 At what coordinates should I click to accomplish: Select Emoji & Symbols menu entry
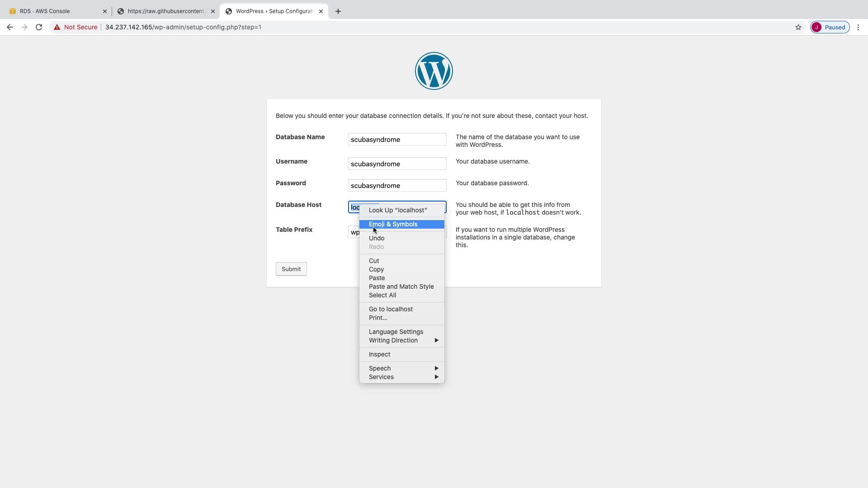pos(393,224)
